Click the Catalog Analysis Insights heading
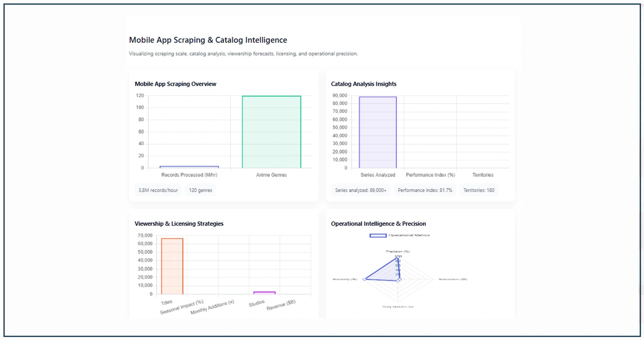644x340 pixels. [363, 84]
